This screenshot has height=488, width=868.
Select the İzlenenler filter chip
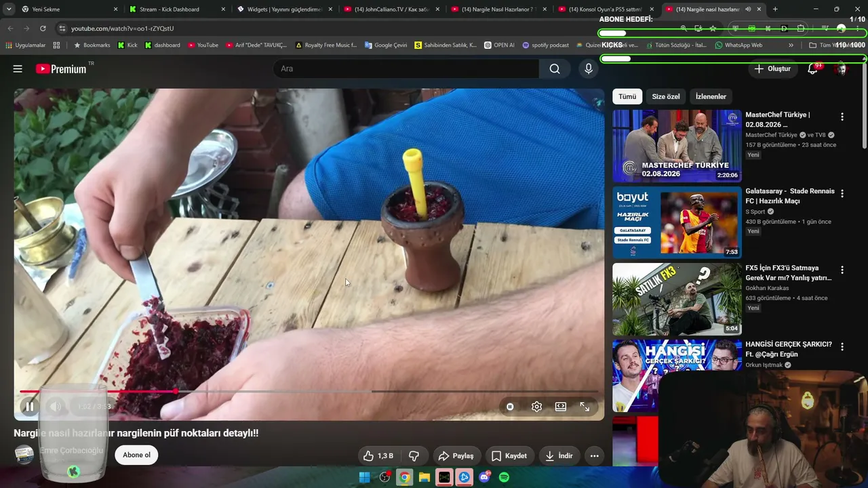click(711, 96)
